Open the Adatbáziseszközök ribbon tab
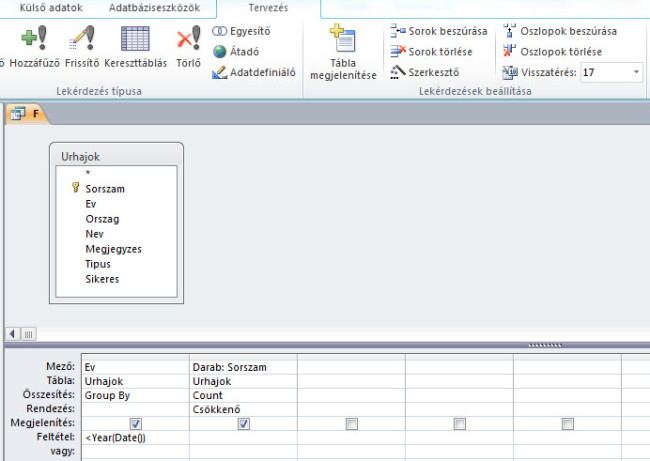This screenshot has height=461, width=650. (153, 8)
